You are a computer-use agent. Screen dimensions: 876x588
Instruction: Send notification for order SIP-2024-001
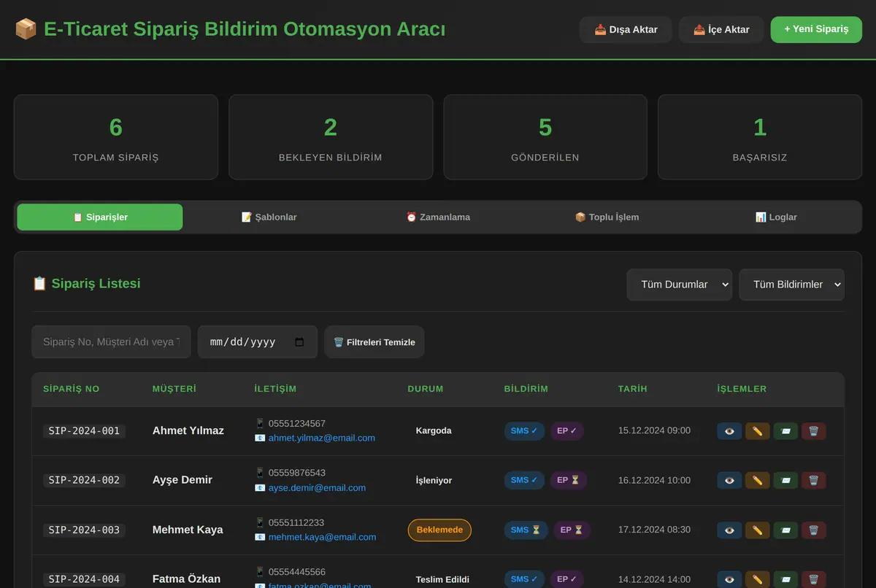785,431
